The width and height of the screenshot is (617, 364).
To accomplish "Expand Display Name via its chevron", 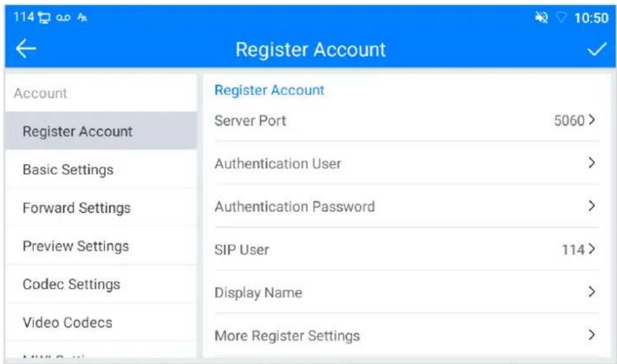I will tap(591, 292).
